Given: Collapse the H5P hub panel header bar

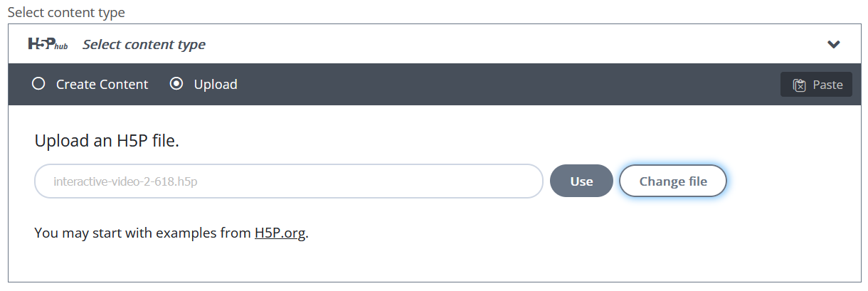Looking at the screenshot, I should (x=435, y=44).
